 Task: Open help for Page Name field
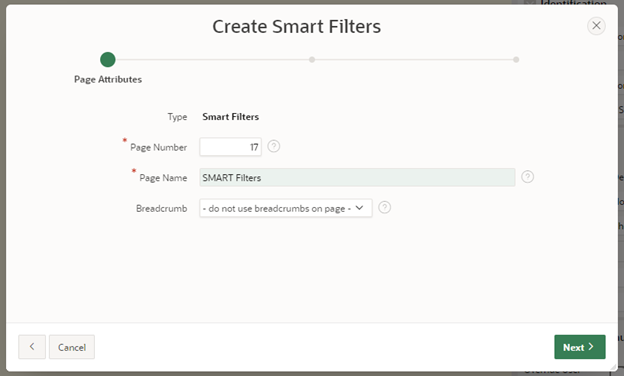pos(527,177)
